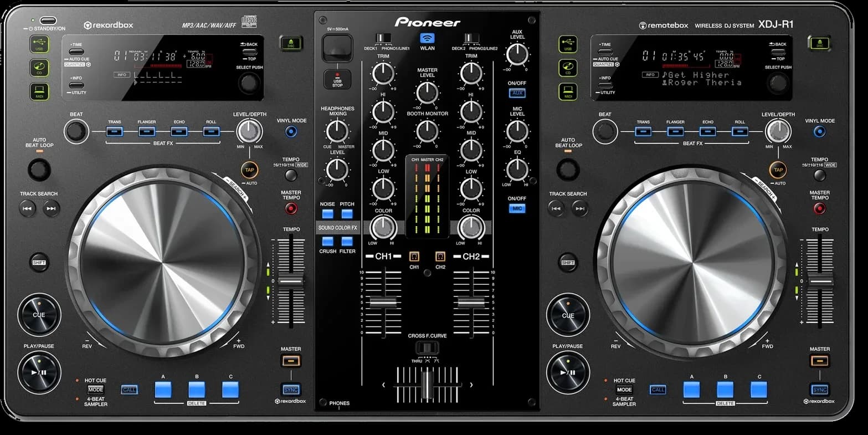
Task: Flip the DECK2 / PHONO2/LINE2 selector switch
Action: [472, 38]
